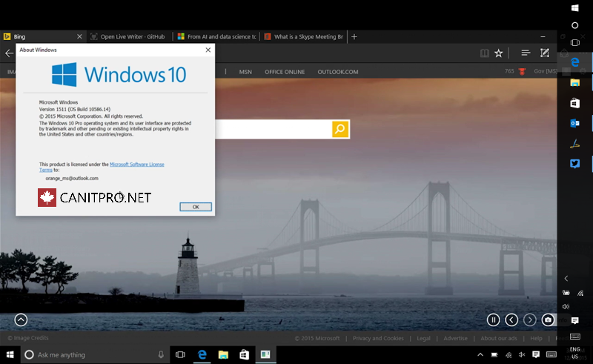Switch to What is a Skype Meeting tab

[305, 37]
